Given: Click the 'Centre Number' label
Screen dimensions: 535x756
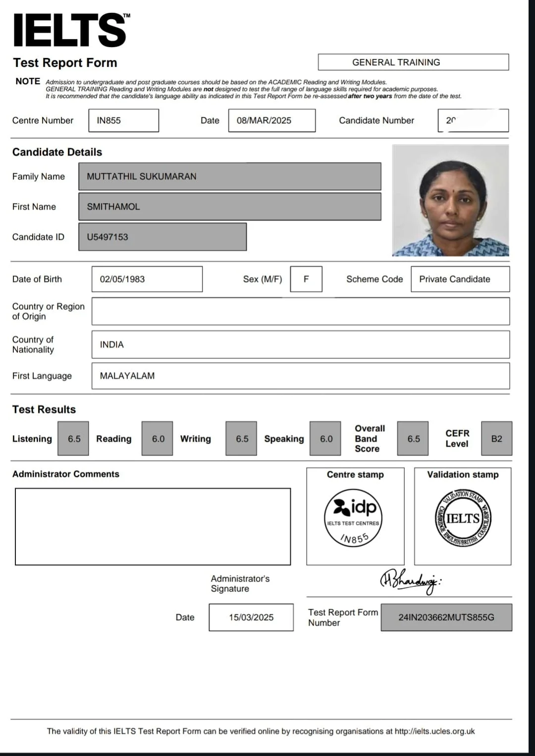Looking at the screenshot, I should tap(43, 120).
